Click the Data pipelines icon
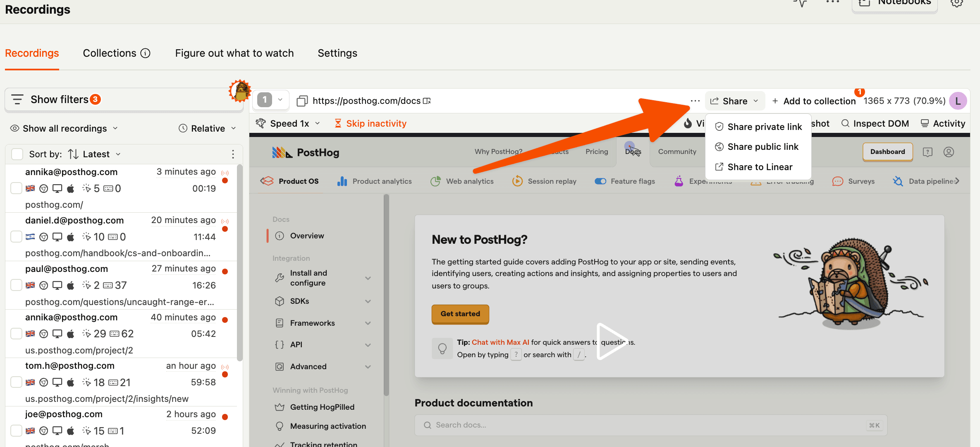The width and height of the screenshot is (980, 447). 898,181
